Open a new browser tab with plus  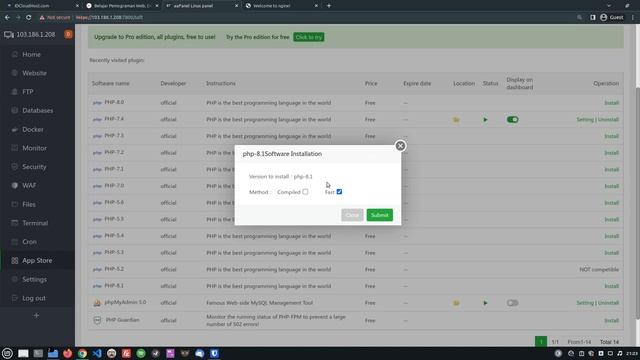(329, 6)
